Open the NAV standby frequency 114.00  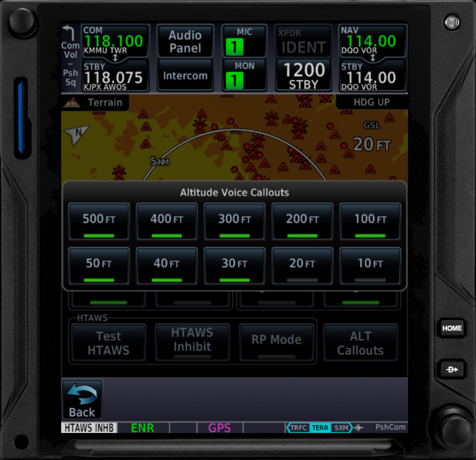[x=372, y=76]
